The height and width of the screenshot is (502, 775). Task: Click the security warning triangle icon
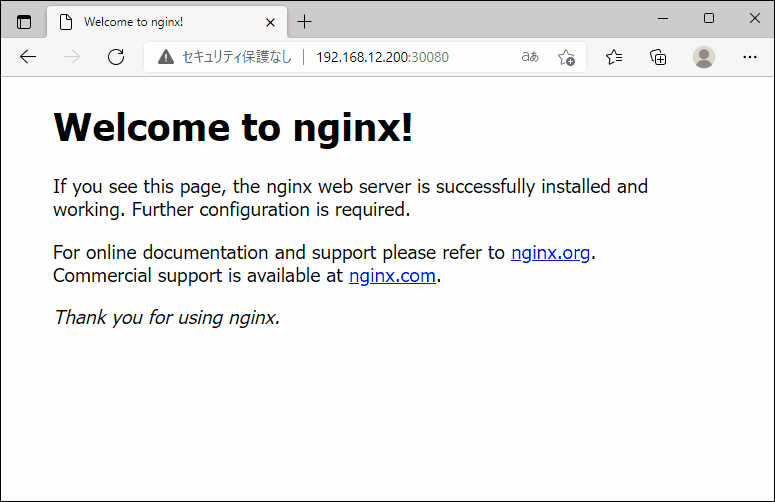[166, 57]
